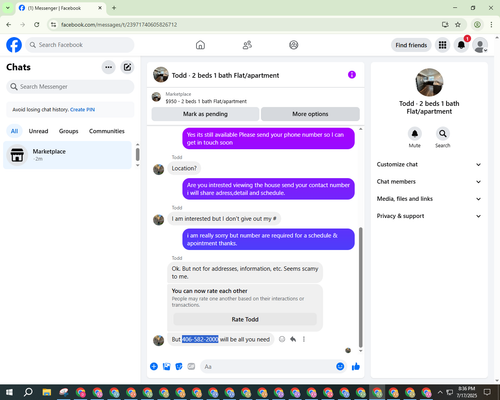
Task: Bookmark this page star icon
Action: point(458,25)
